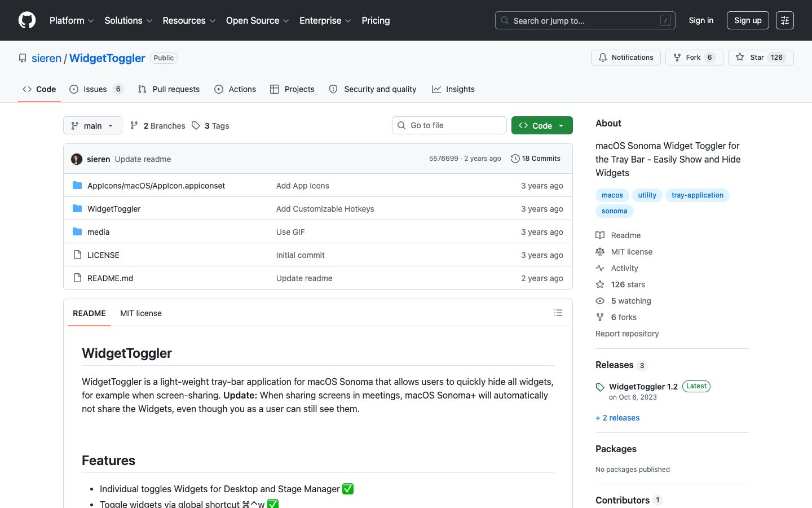Click the WidgetToggler folder icon
The image size is (812, 508).
pyautogui.click(x=77, y=208)
